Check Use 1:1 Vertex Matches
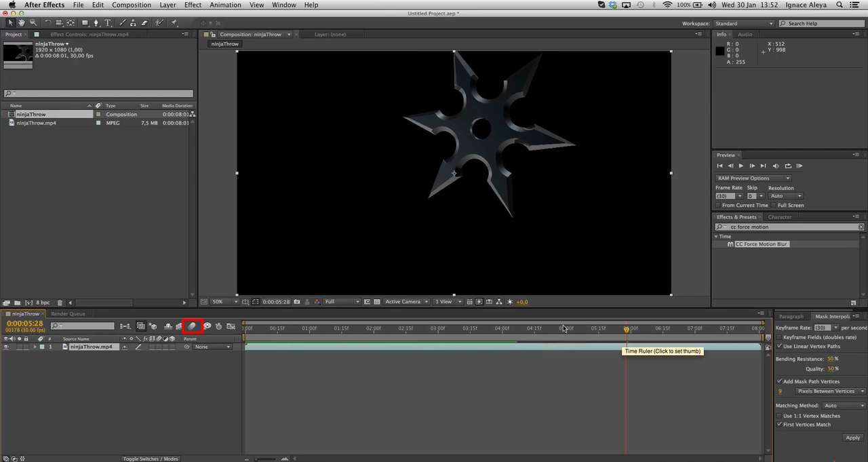The image size is (868, 462). pos(779,416)
